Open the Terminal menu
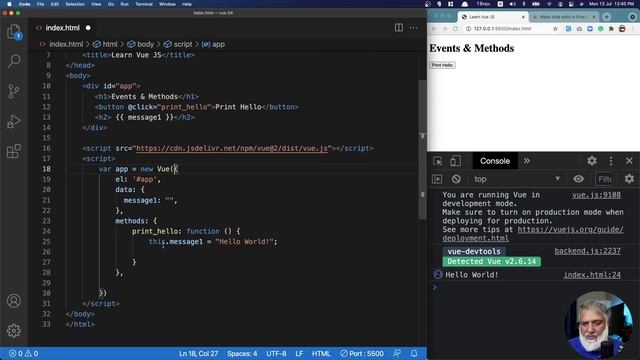The width and height of the screenshot is (640, 360). coord(144,4)
